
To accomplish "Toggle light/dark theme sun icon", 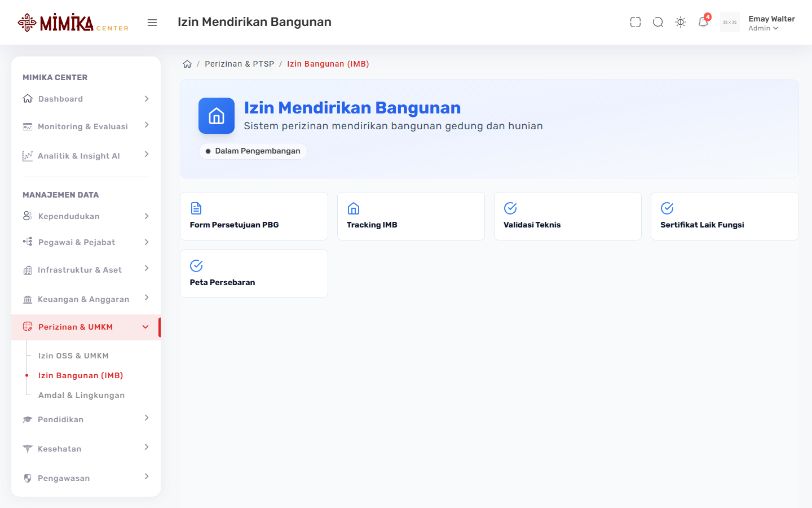I will click(681, 22).
